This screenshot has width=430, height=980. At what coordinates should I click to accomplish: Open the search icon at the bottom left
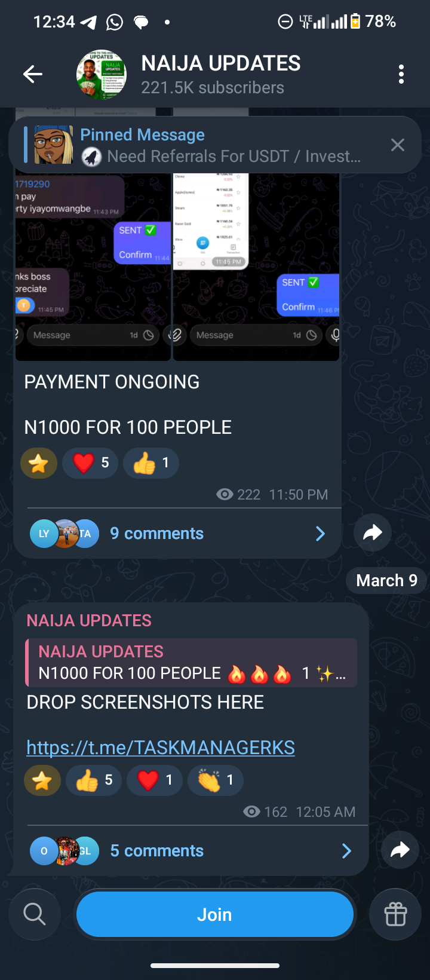[x=35, y=914]
